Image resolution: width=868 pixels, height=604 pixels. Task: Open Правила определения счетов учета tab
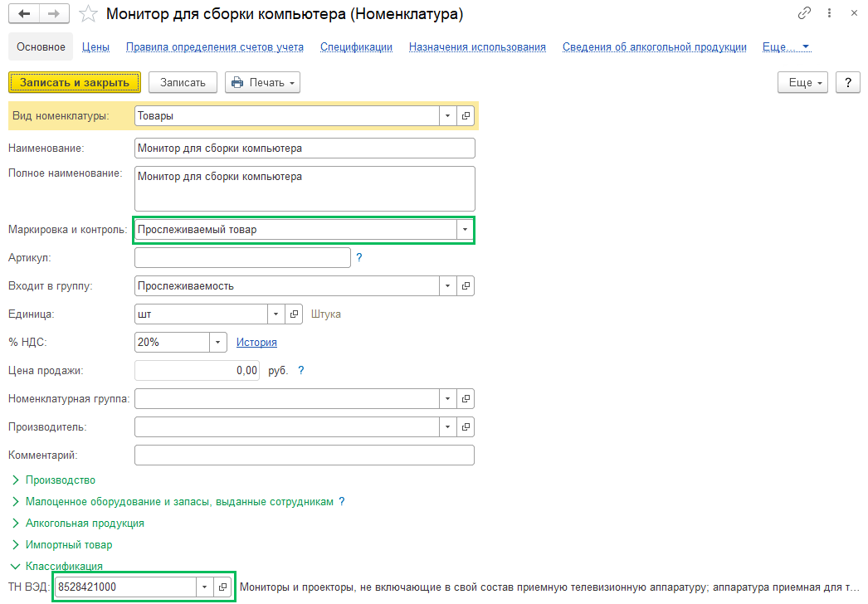click(x=215, y=47)
